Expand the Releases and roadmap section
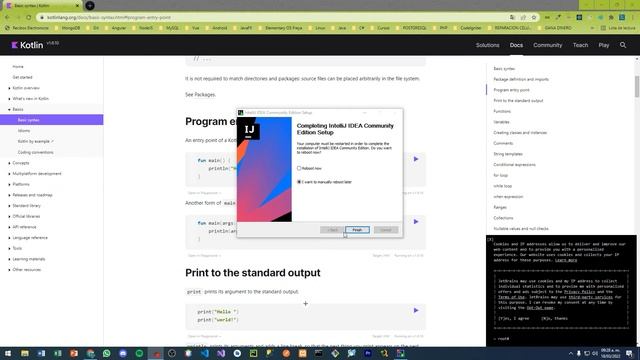 pyautogui.click(x=32, y=195)
